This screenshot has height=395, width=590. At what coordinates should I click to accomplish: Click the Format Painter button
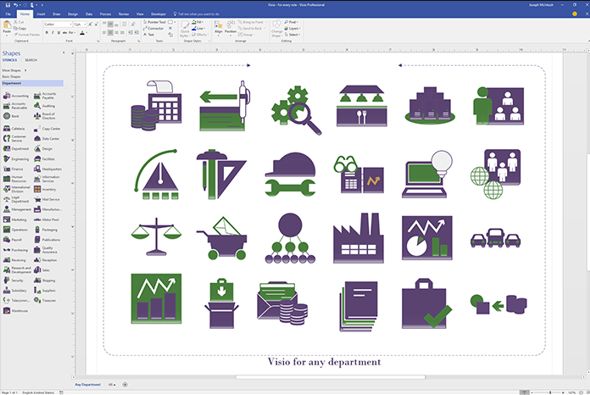27,34
